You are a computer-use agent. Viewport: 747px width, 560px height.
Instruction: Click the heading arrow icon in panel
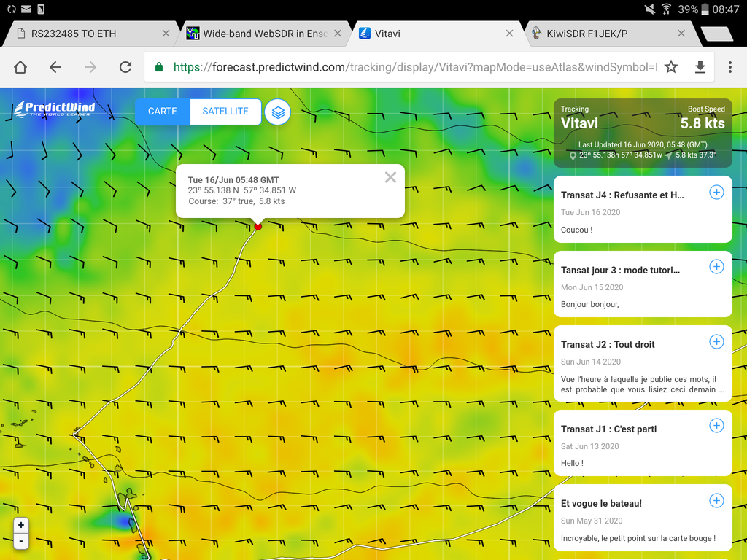coord(669,155)
